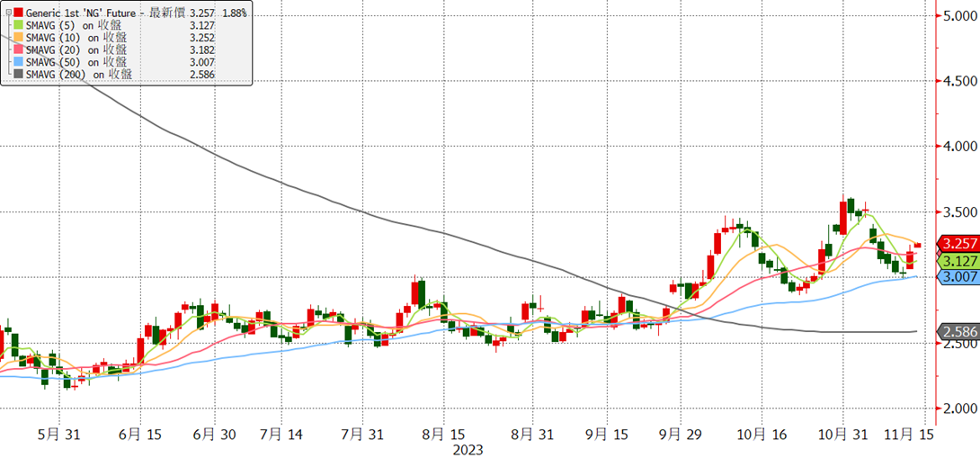Click the 4.500 price axis label

tap(959, 81)
